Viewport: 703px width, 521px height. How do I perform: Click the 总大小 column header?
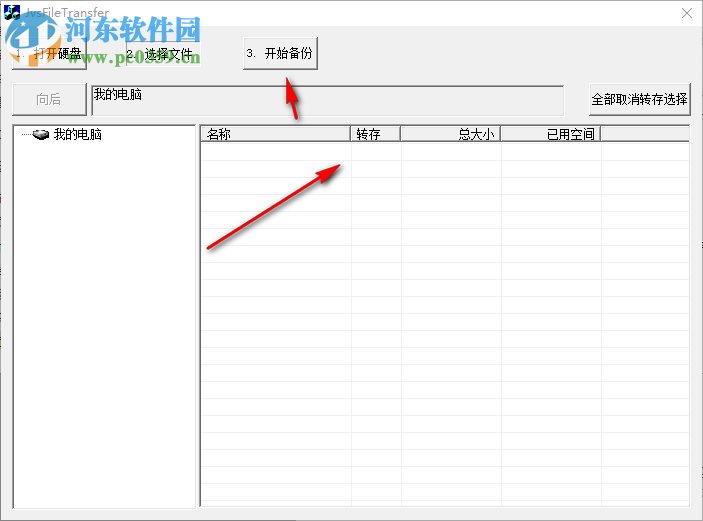point(451,134)
